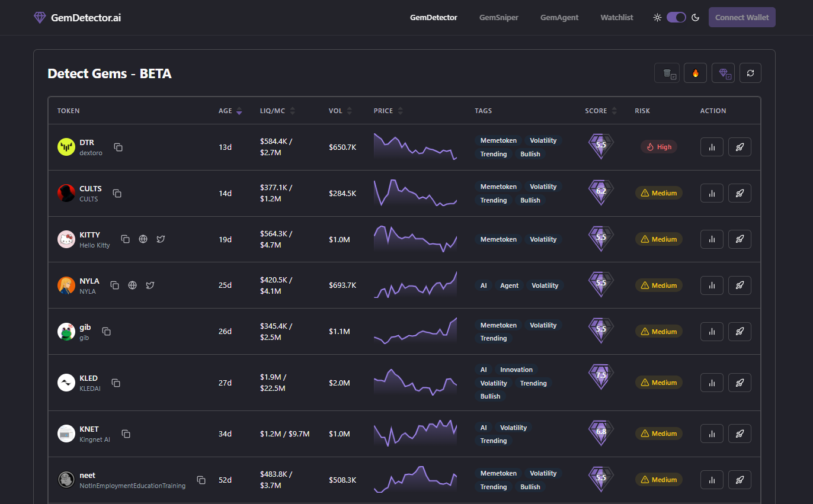Click the Connect Wallet button
Screen dimensions: 813x504
click(x=741, y=17)
